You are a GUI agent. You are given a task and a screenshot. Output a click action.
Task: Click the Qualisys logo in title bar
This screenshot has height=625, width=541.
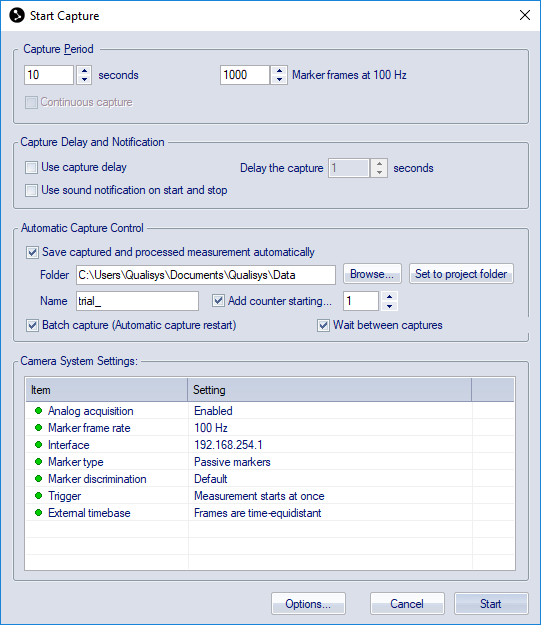pyautogui.click(x=17, y=16)
